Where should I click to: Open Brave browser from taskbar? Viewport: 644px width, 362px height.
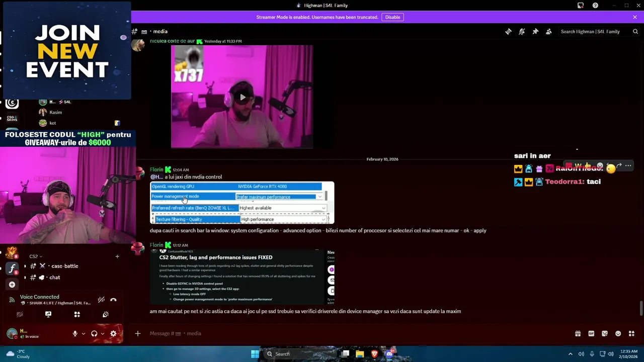(x=374, y=354)
